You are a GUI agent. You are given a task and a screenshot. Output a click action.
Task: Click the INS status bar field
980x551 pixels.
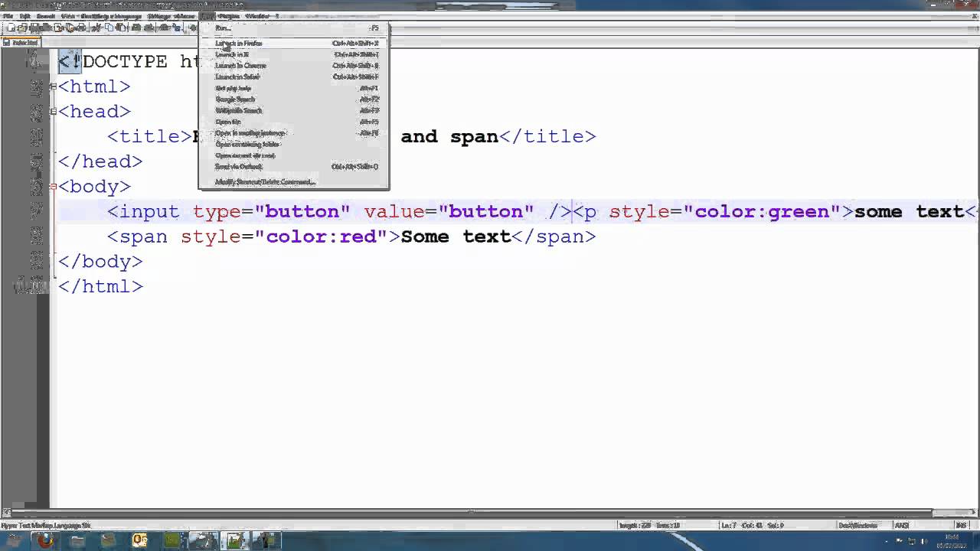point(962,525)
